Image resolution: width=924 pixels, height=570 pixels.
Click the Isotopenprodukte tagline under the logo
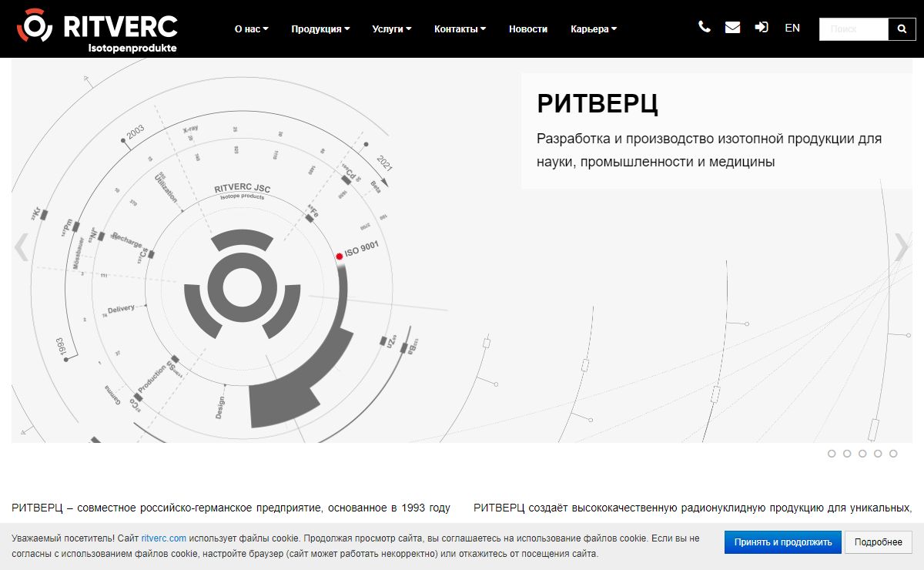click(x=132, y=48)
